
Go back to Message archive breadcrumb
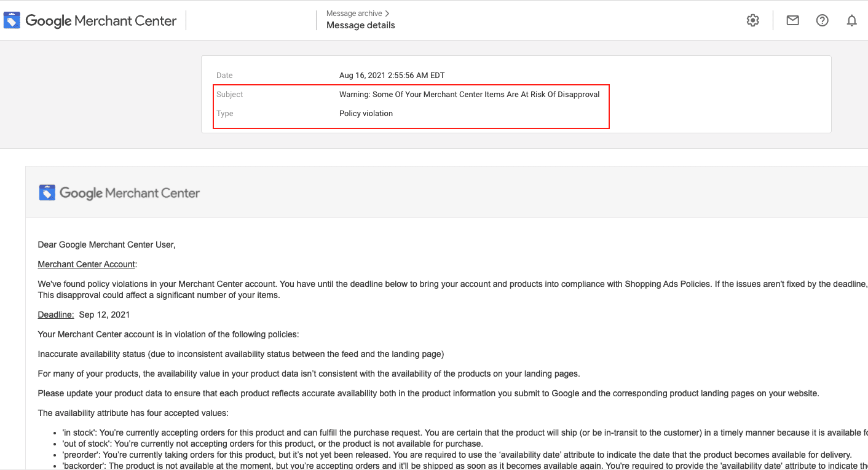click(354, 14)
